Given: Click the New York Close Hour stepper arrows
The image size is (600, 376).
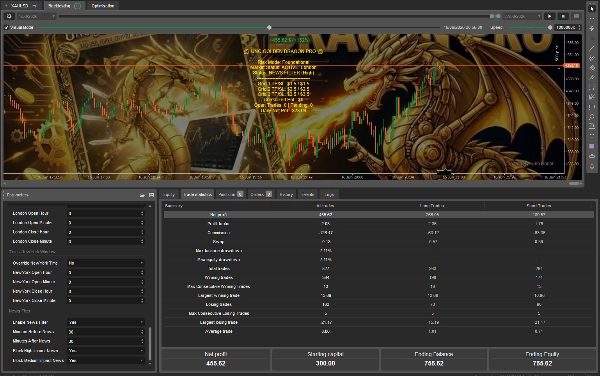Looking at the screenshot, I should 142,291.
